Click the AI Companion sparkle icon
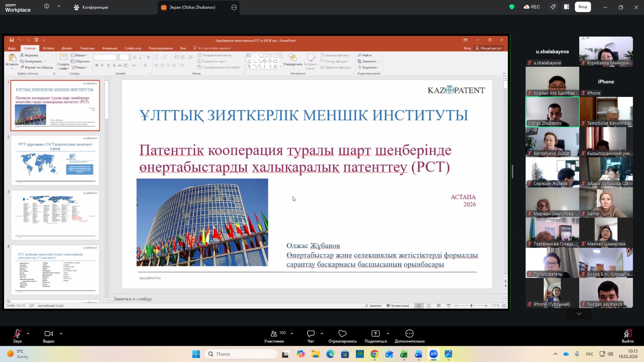 tap(553, 7)
